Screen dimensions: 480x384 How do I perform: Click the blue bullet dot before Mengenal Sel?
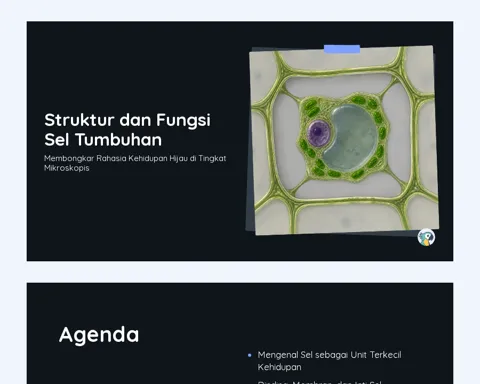pyautogui.click(x=250, y=355)
